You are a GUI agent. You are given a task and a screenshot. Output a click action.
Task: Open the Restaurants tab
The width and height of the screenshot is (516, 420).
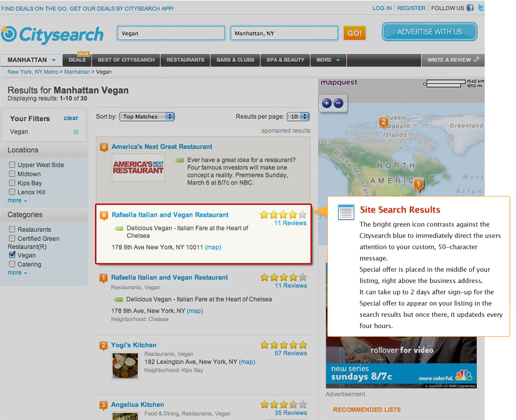(x=185, y=60)
